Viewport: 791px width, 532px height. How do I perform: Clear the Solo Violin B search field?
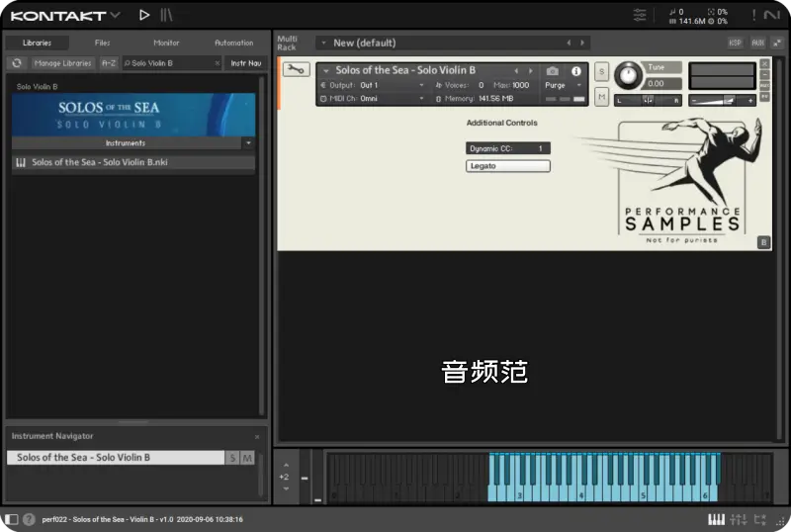point(217,63)
